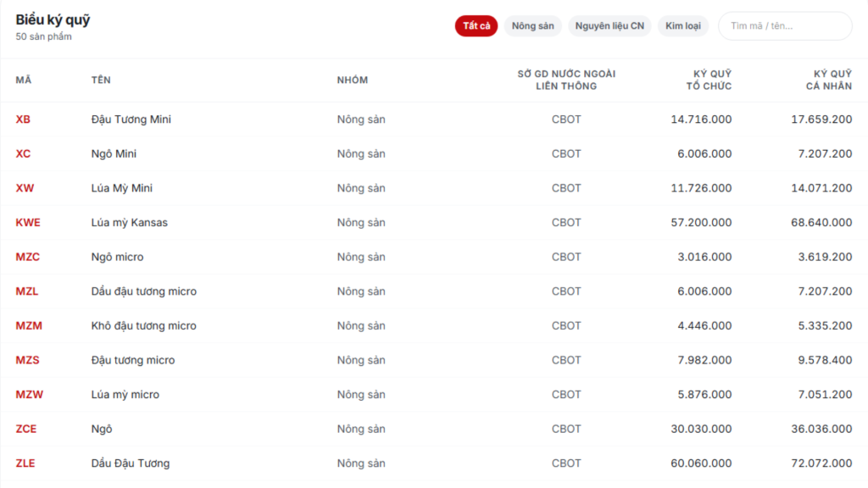Click institutional margin value 30.030.000
Image resolution: width=868 pixels, height=488 pixels.
coord(701,429)
